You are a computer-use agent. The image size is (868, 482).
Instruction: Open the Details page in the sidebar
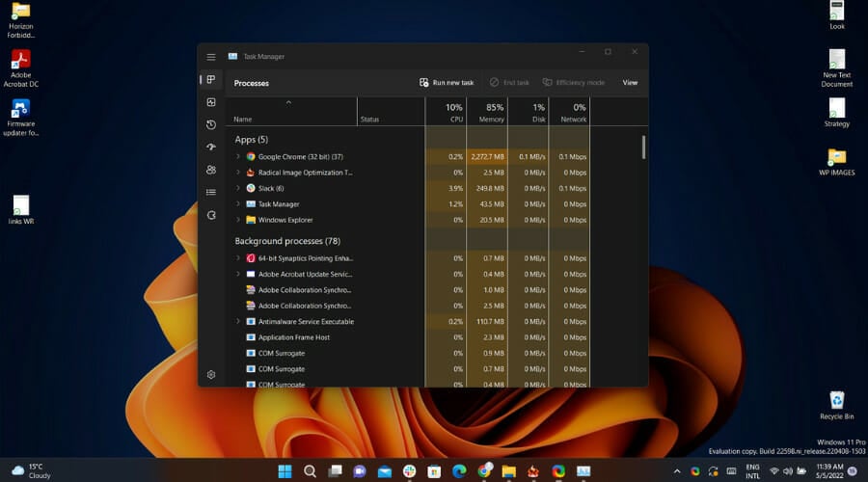click(x=211, y=193)
